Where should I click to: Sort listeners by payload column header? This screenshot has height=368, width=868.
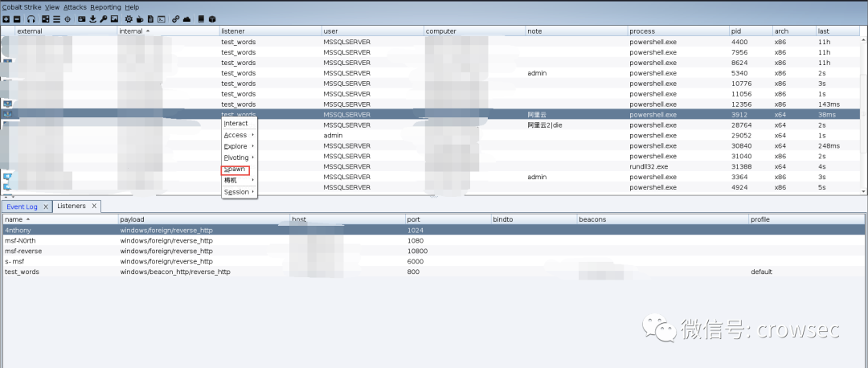pyautogui.click(x=203, y=219)
